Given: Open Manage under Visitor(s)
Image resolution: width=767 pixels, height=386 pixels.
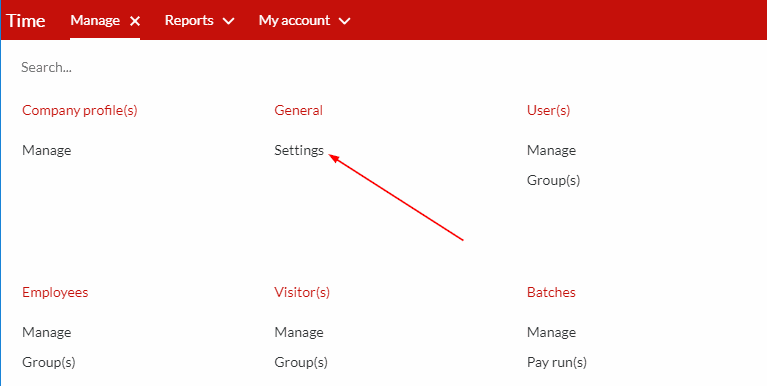Looking at the screenshot, I should 299,332.
